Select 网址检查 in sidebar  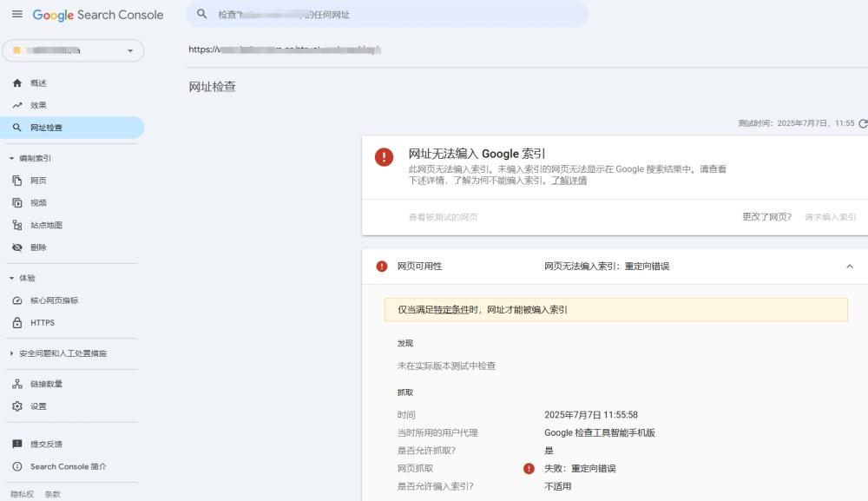[x=72, y=128]
